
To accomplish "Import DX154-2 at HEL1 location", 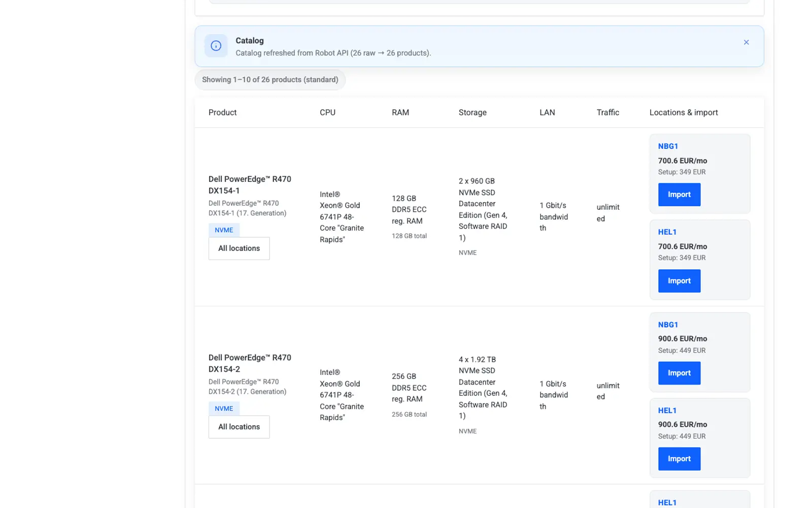I will pos(679,459).
